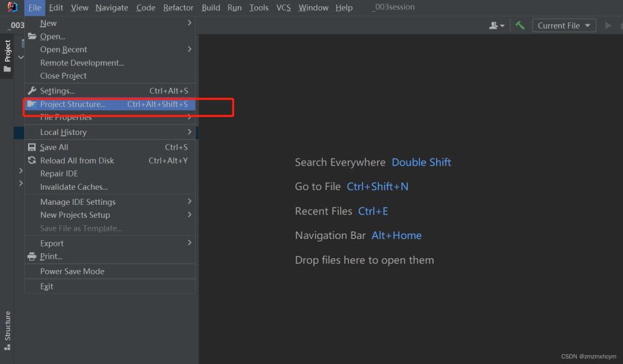Open the user account profile icon
Image resolution: width=623 pixels, height=364 pixels.
click(x=496, y=26)
